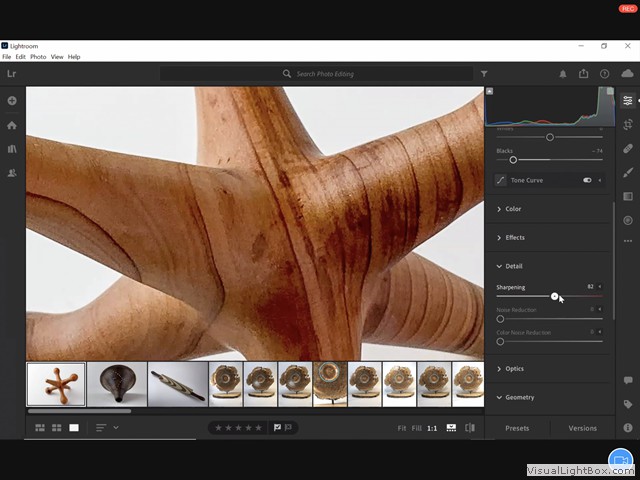The image size is (640, 480).
Task: Select the Crop and Rotate tool
Action: (x=627, y=124)
